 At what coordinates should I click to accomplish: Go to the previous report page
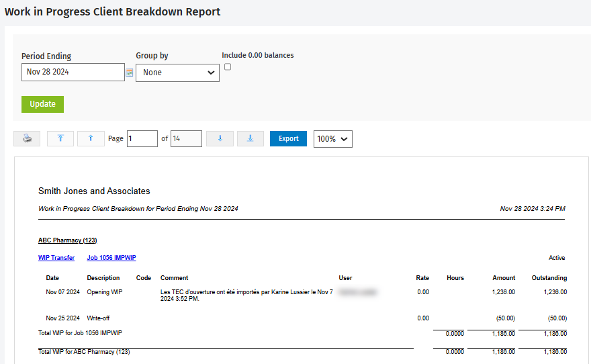91,138
